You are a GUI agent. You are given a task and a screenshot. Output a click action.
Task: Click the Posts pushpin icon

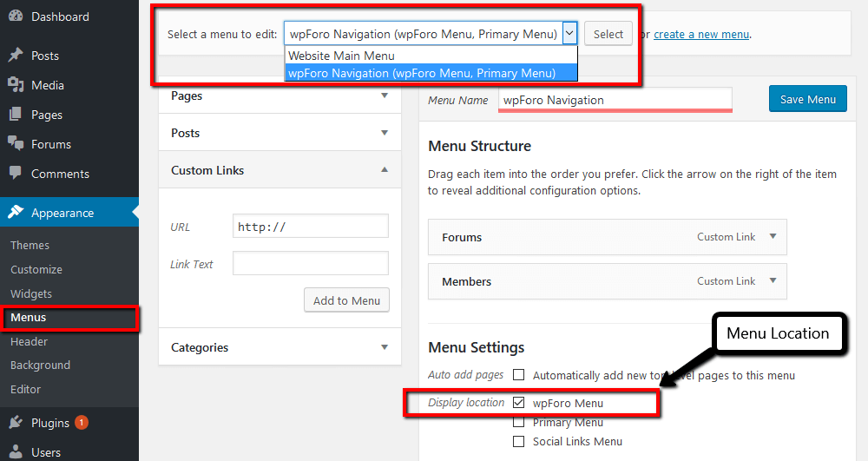(16, 55)
